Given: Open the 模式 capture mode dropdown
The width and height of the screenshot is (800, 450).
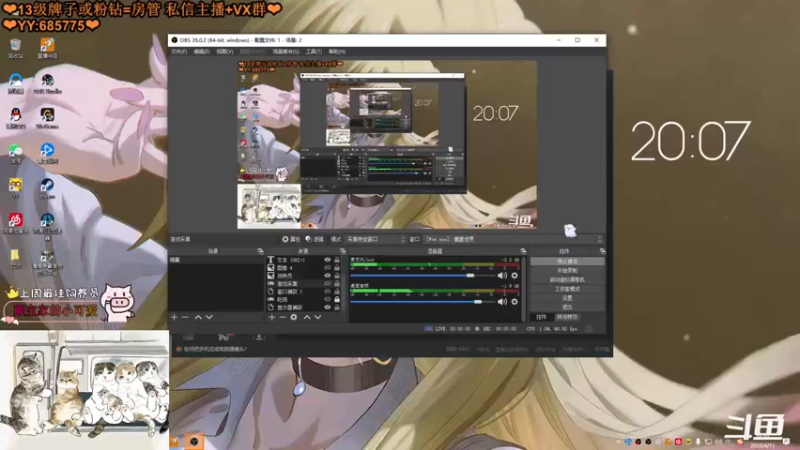Looking at the screenshot, I should [376, 239].
